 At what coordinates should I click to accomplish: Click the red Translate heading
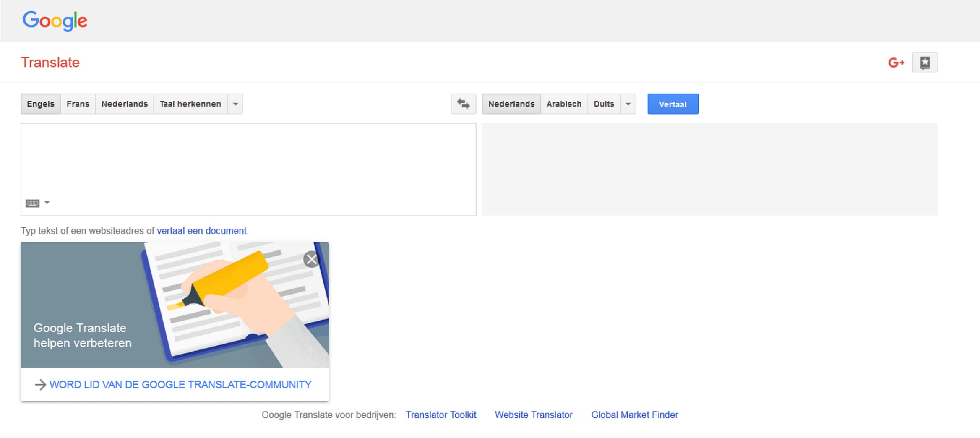point(50,63)
